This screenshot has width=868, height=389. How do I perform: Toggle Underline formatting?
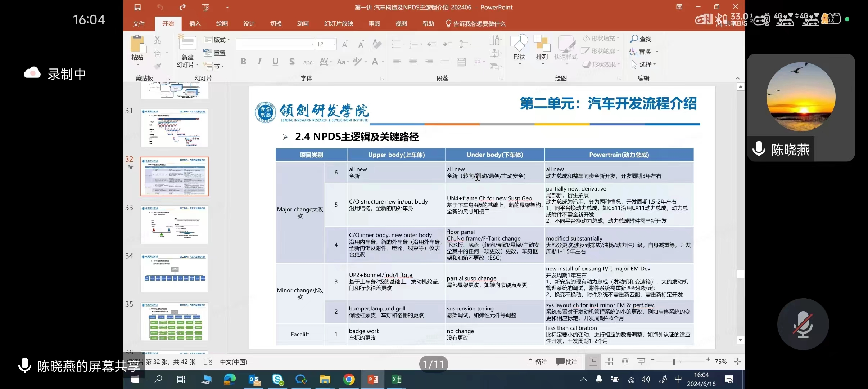click(275, 62)
